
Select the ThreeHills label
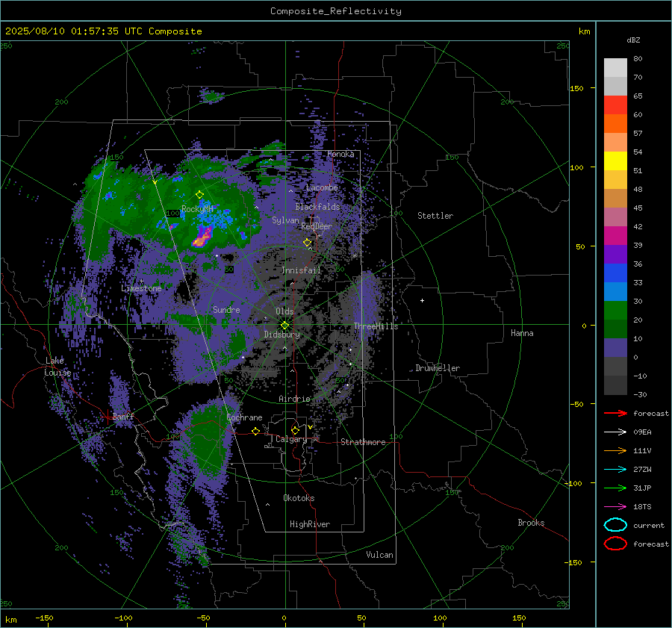pos(376,326)
